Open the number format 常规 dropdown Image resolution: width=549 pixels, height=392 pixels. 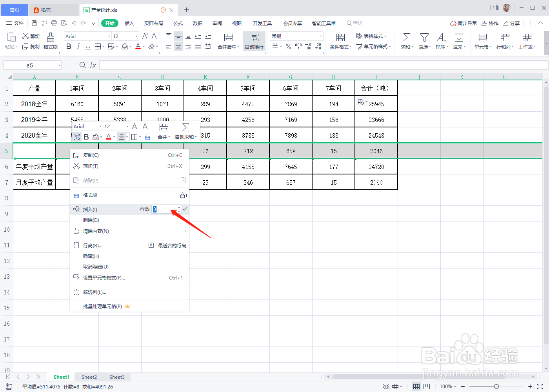click(320, 36)
